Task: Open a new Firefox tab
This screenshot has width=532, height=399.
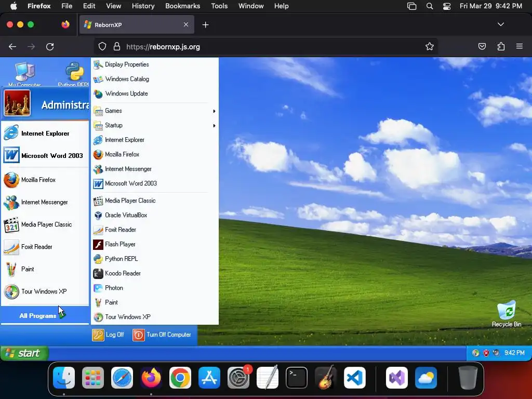Action: pyautogui.click(x=205, y=25)
